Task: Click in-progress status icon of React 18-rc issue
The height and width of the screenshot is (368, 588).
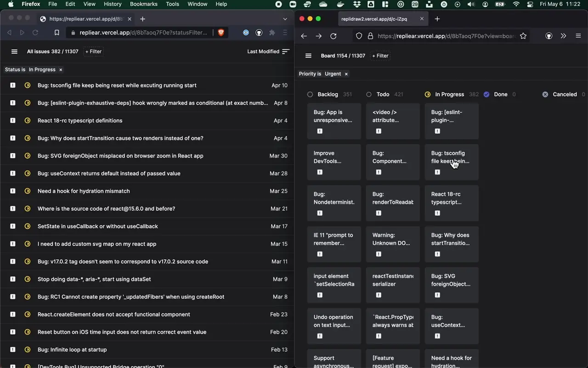Action: coord(28,121)
